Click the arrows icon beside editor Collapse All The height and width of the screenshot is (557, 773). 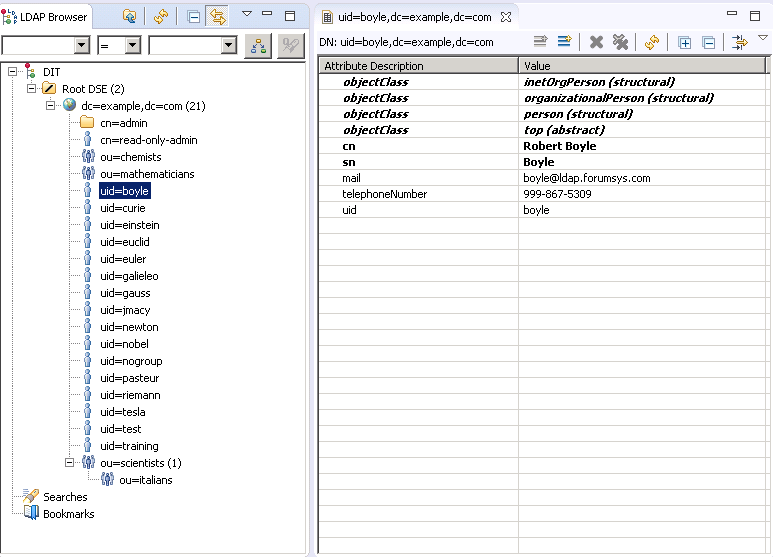(x=739, y=42)
